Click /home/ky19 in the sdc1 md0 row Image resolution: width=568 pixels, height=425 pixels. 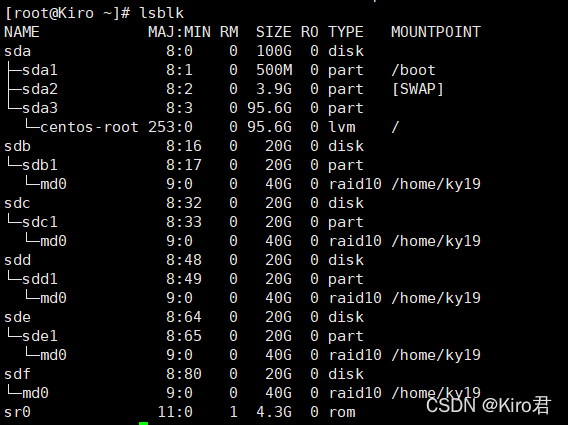(x=436, y=241)
